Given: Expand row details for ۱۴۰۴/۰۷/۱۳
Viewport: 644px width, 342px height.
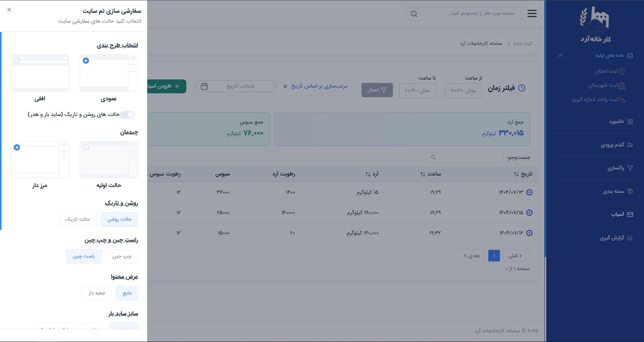Looking at the screenshot, I should coord(529,192).
